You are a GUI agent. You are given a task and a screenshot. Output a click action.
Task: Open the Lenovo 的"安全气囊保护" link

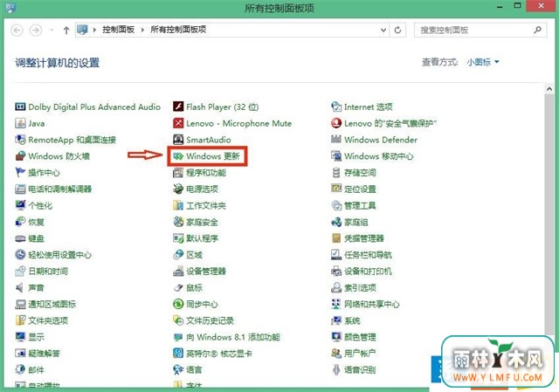390,123
